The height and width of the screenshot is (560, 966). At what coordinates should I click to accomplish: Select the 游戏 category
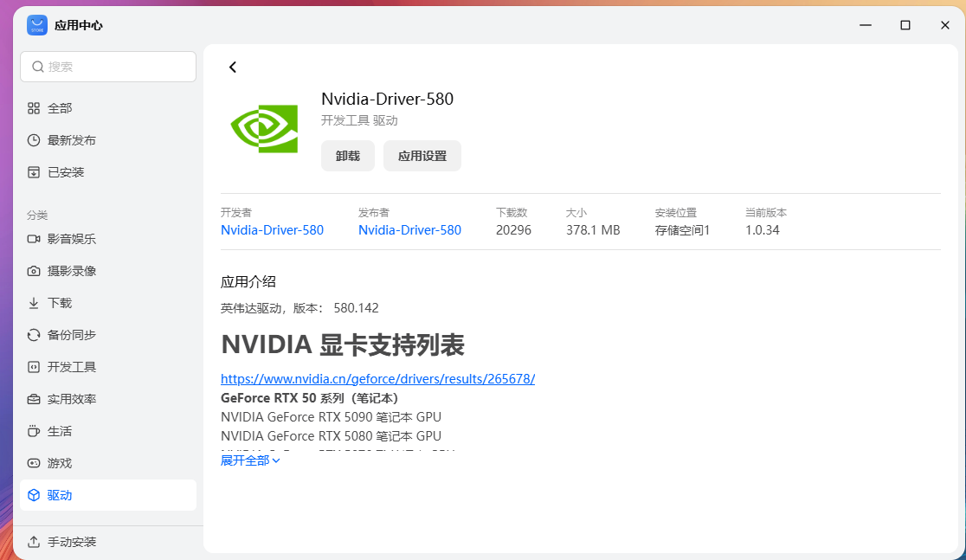click(108, 463)
